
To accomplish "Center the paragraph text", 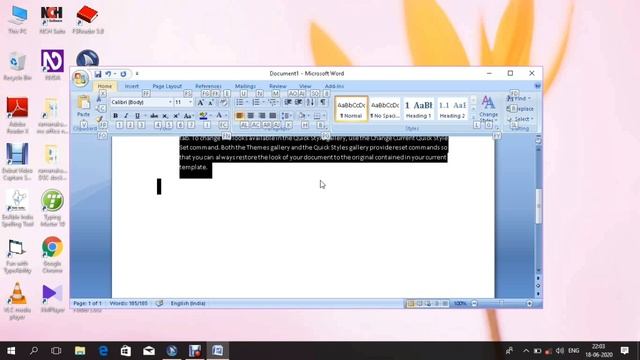I will coord(251,116).
